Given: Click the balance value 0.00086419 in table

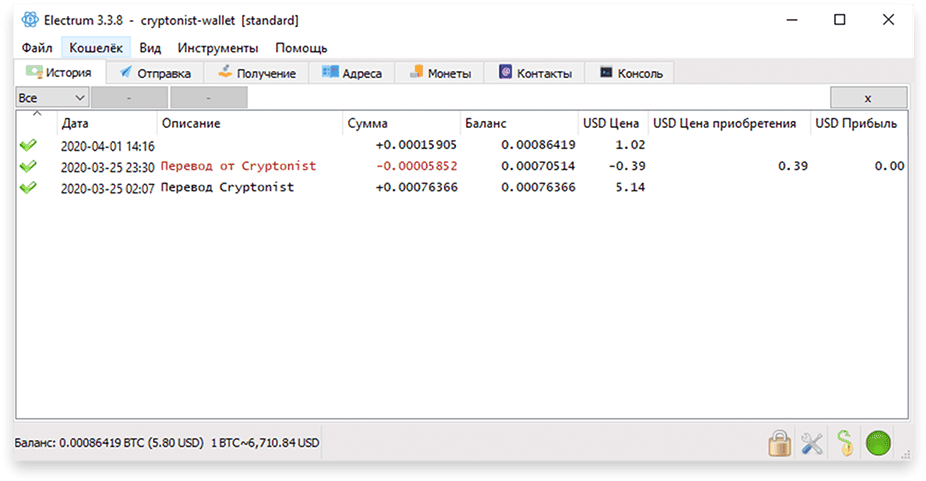Looking at the screenshot, I should point(538,145).
